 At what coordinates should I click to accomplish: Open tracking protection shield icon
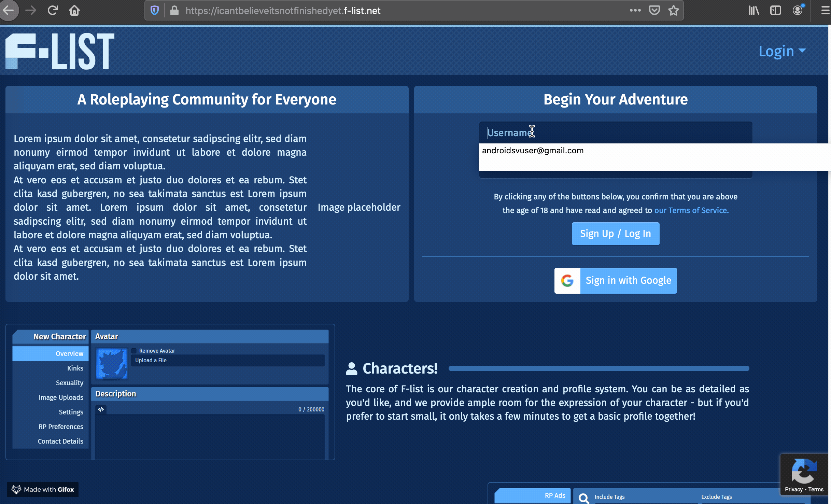[x=155, y=11]
